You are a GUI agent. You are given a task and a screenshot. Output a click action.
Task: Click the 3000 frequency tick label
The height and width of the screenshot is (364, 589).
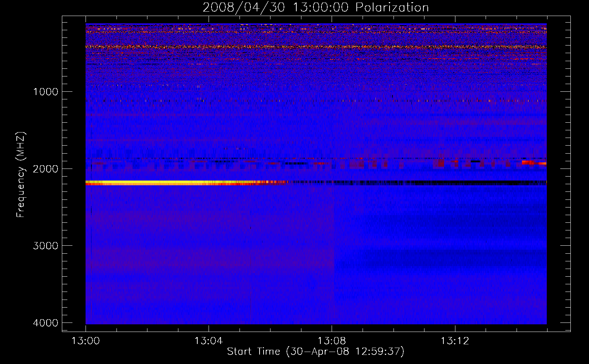(46, 246)
